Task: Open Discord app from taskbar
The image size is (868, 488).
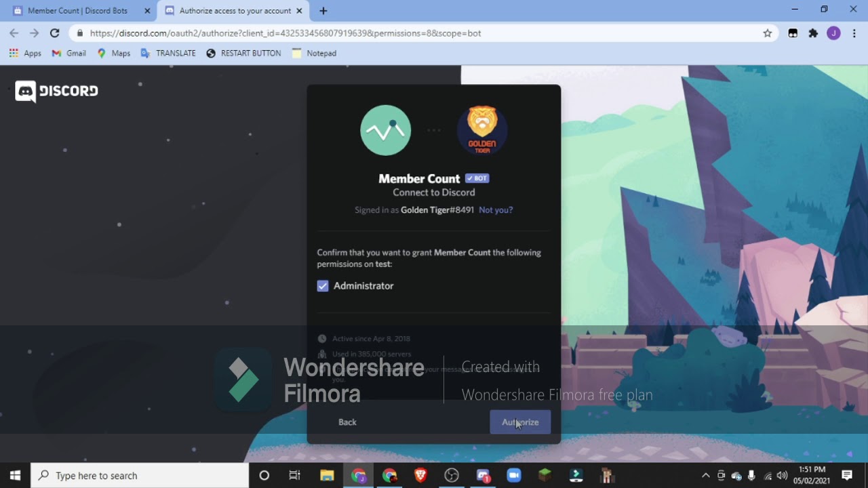Action: coord(483,476)
